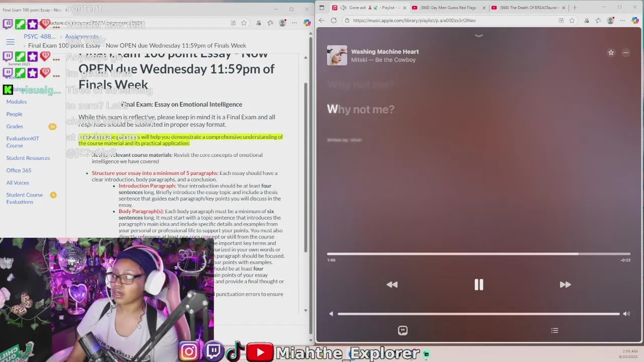Open split screen in the Canvas browser window

point(233,23)
